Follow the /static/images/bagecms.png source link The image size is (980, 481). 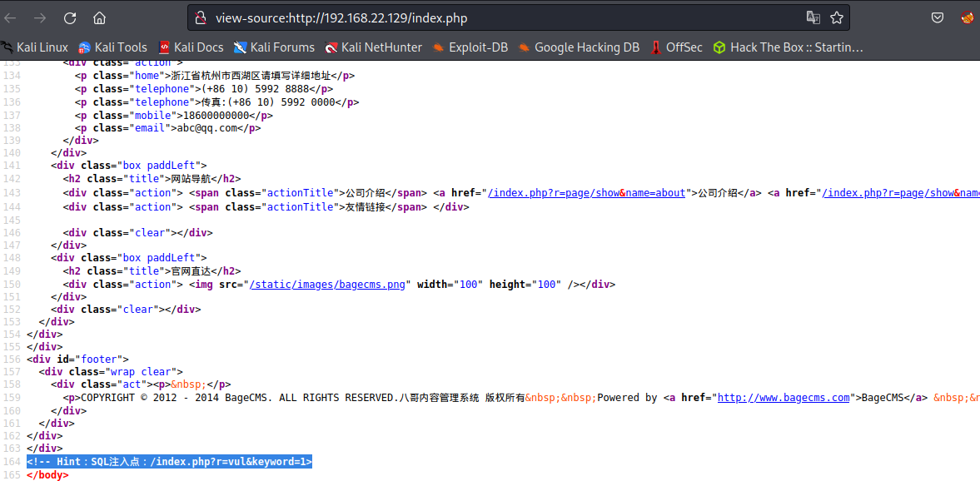pos(328,285)
